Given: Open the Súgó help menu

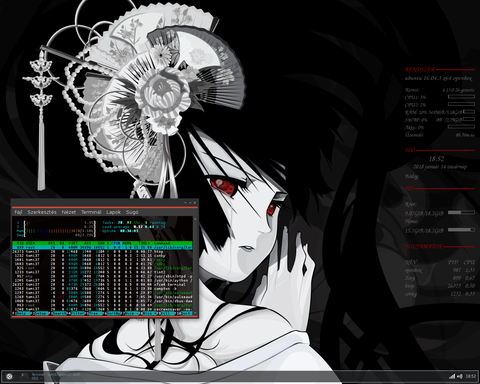Looking at the screenshot, I should [x=132, y=212].
